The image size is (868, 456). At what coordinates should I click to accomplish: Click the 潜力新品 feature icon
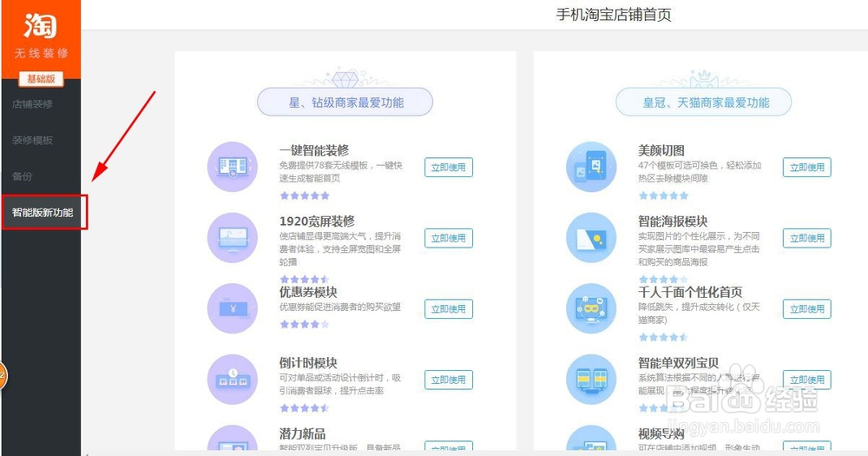pyautogui.click(x=233, y=438)
